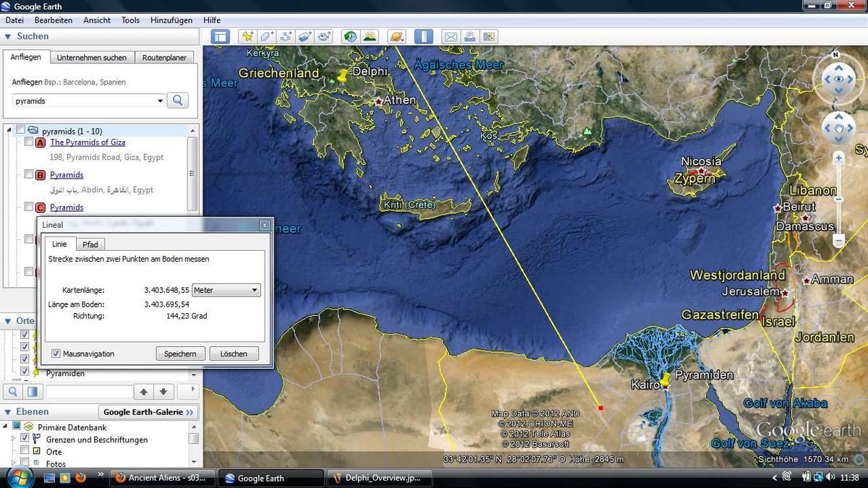Switch to the Pfad tab

(x=90, y=244)
